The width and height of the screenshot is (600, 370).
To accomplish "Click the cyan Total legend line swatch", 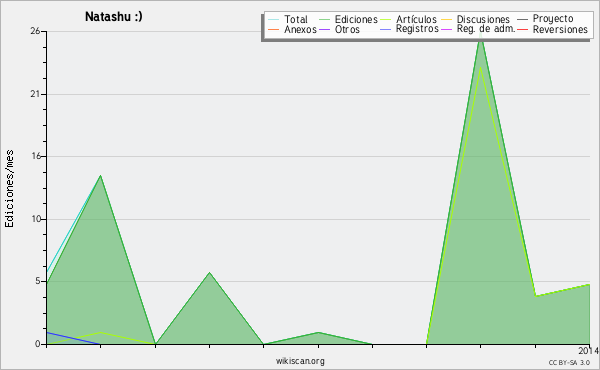I will pos(274,19).
